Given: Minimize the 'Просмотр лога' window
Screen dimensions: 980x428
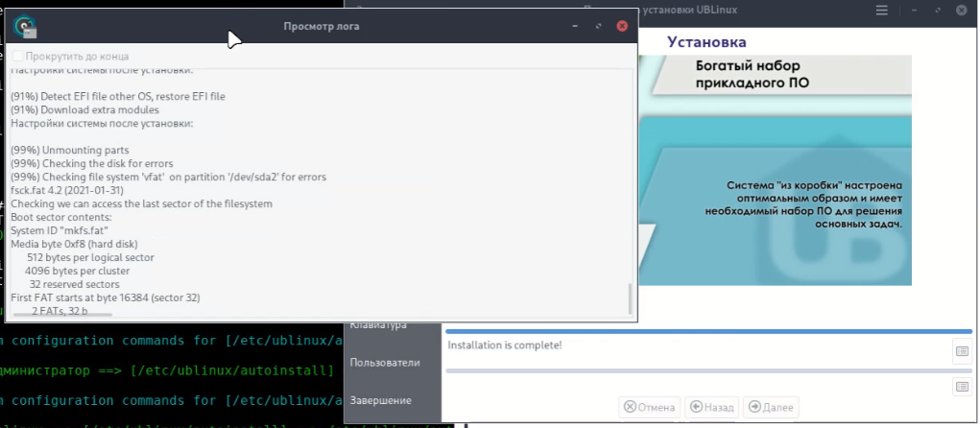Looking at the screenshot, I should (575, 26).
